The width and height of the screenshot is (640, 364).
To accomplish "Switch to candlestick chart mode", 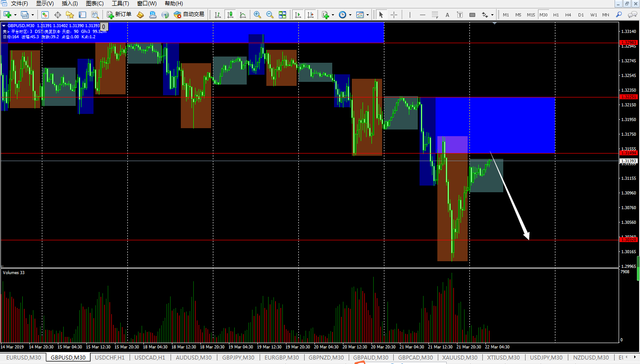I will pos(230,15).
